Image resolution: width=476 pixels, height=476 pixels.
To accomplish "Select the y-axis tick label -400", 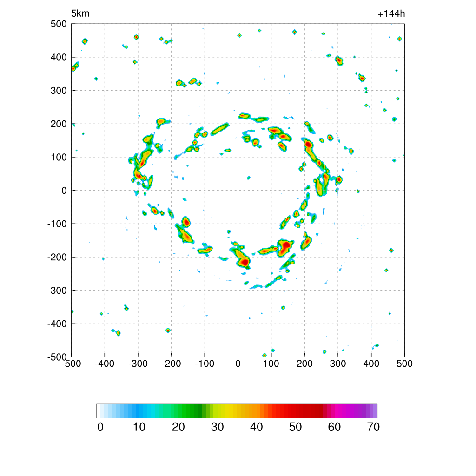I will point(57,324).
